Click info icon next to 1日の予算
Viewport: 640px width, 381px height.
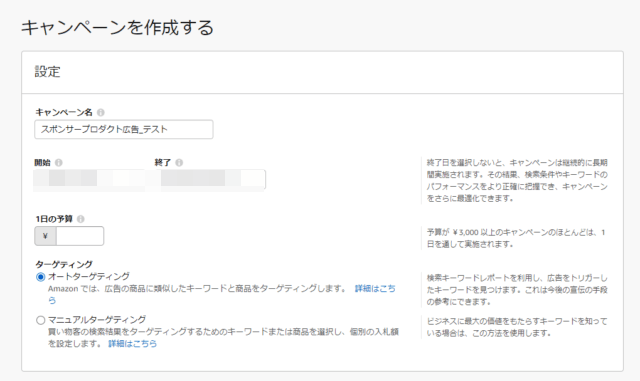[81, 219]
